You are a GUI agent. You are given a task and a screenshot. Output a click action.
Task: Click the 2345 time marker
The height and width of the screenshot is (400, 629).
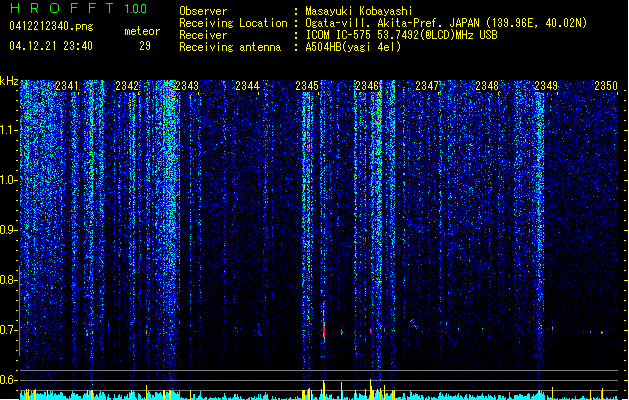[307, 86]
